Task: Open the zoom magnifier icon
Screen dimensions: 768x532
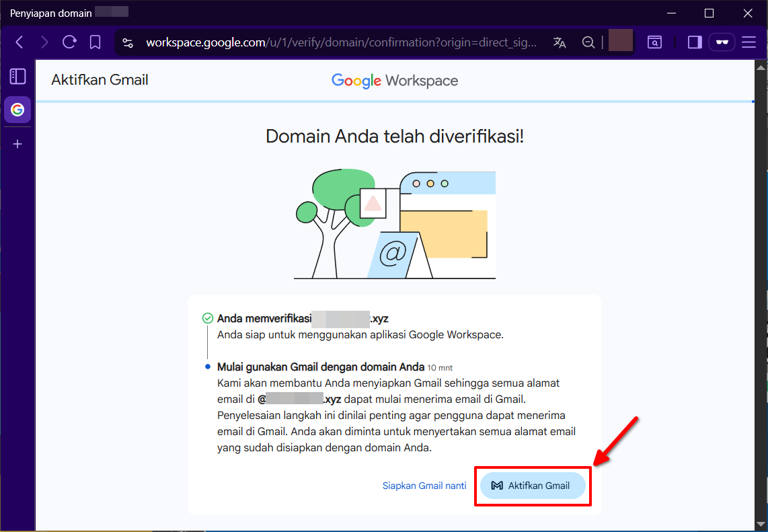Action: (588, 42)
